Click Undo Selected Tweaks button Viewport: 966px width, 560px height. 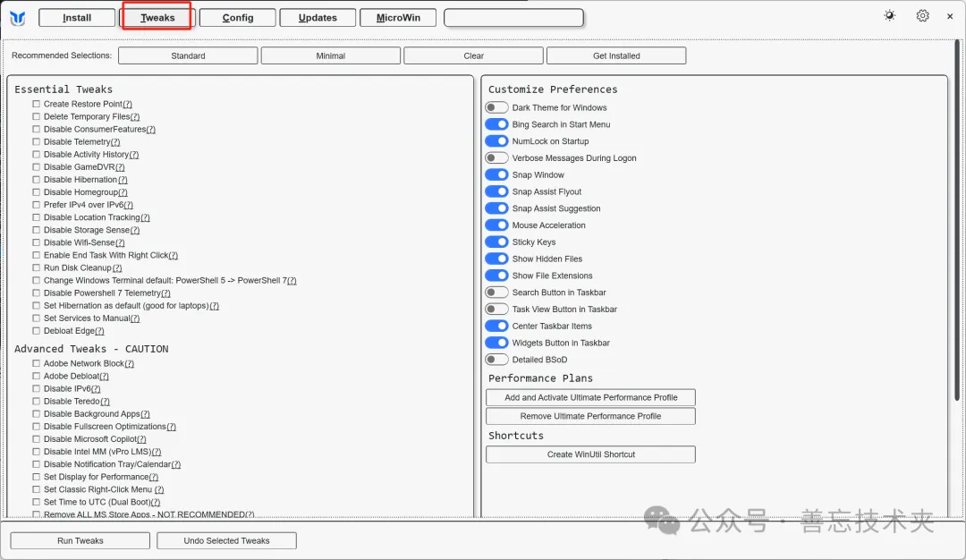[226, 540]
